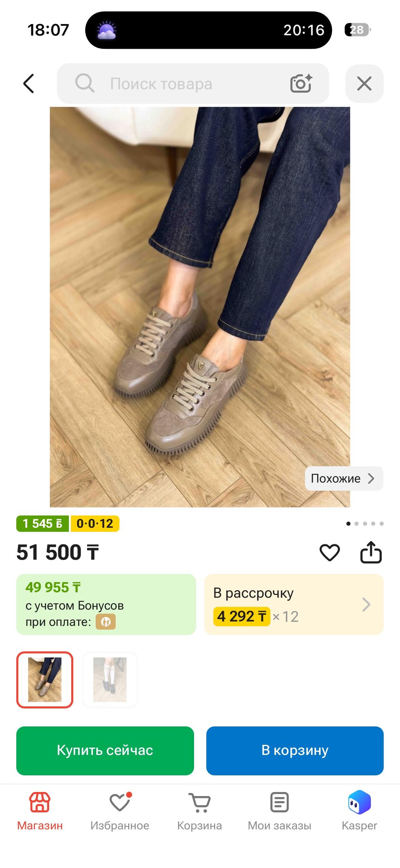Select the second shoe color thumbnail

pyautogui.click(x=110, y=680)
